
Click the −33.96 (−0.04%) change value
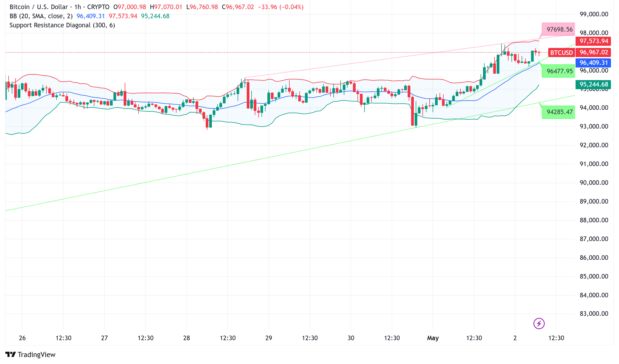(x=281, y=7)
